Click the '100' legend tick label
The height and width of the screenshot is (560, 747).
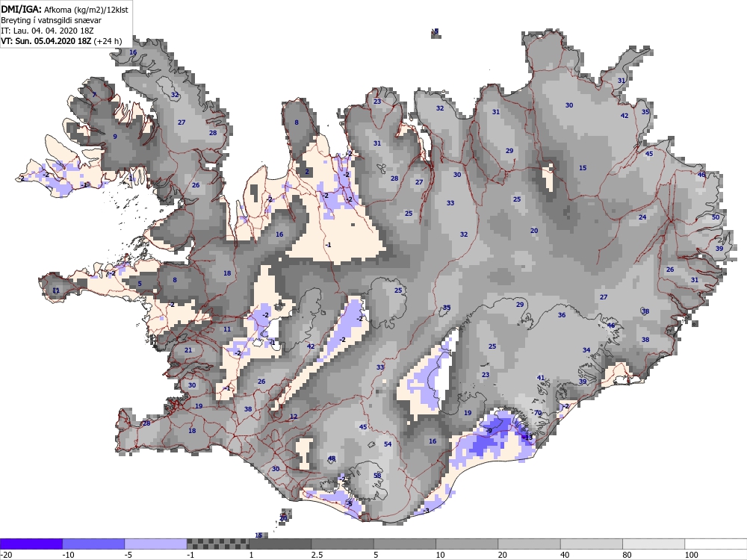tap(691, 555)
